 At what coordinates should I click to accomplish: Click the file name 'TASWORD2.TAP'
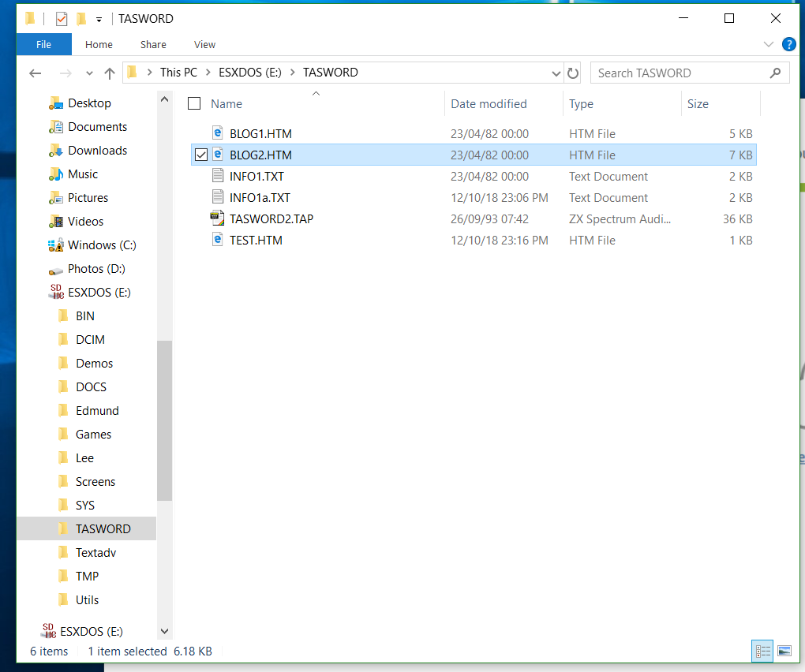tap(271, 219)
